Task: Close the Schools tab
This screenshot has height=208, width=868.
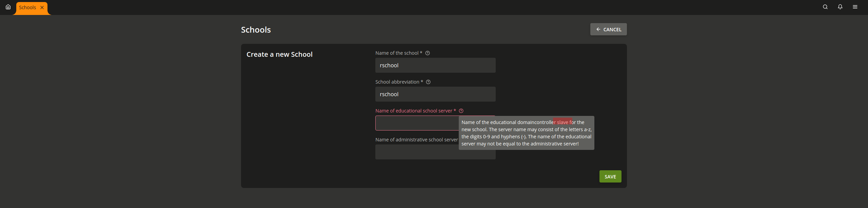Action: click(42, 7)
